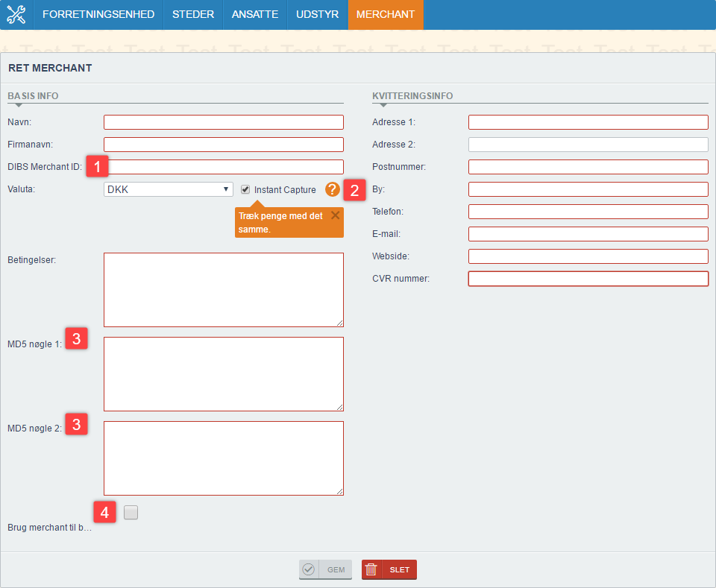
Task: Click the Træk penge med det samme tooltip text
Action: click(x=280, y=223)
